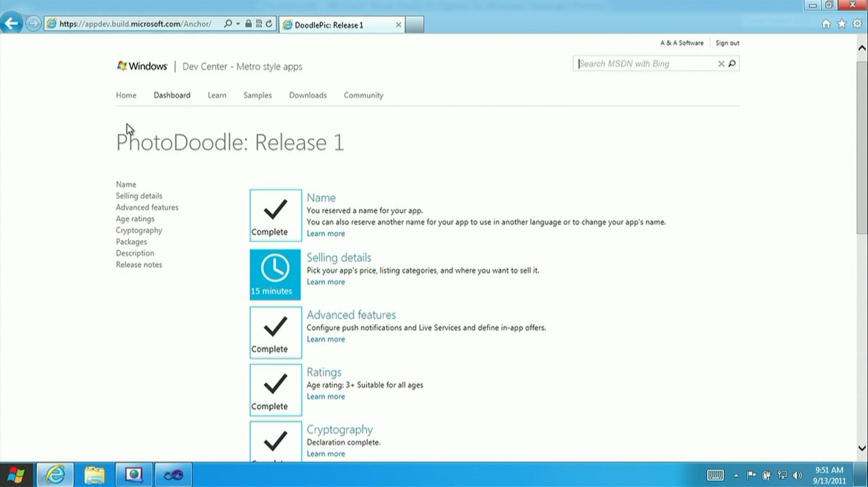The image size is (868, 487).
Task: Click the on-screen keyboard tray icon
Action: click(x=715, y=475)
